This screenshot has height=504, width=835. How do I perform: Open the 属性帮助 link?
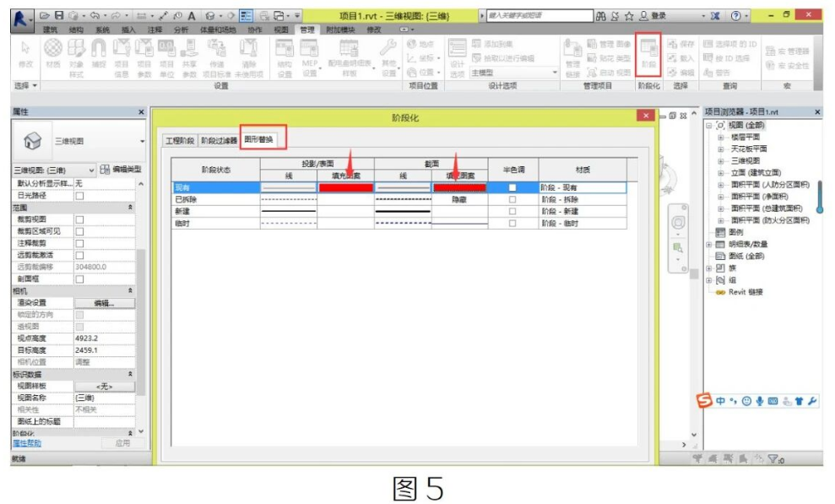tap(27, 443)
